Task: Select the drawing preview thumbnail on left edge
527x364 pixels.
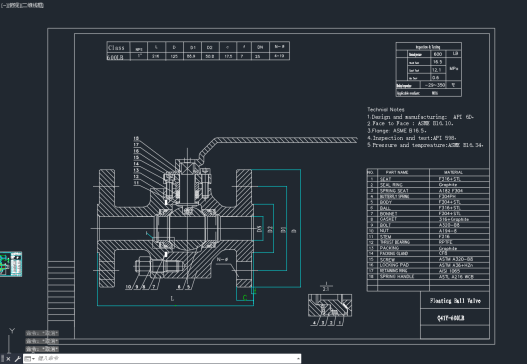Action: tap(11, 264)
